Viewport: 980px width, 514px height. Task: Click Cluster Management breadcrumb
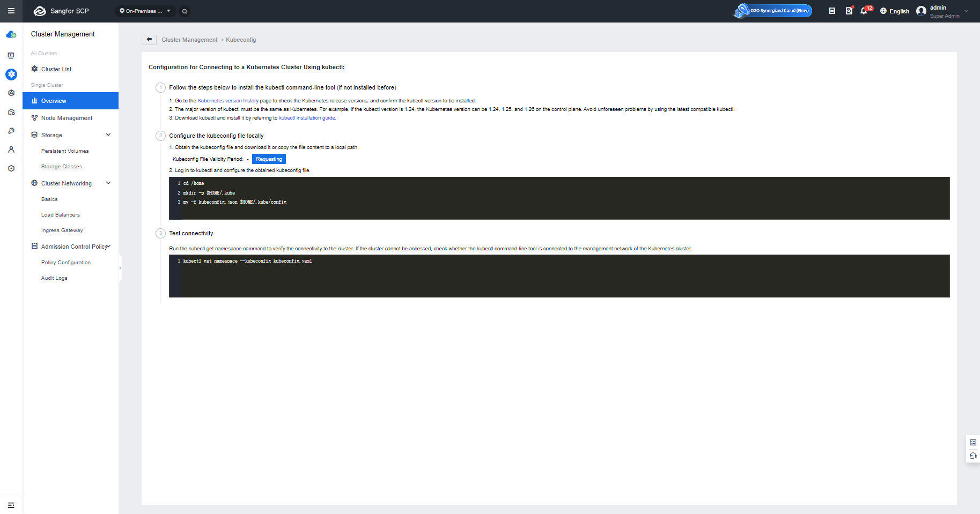click(x=189, y=40)
